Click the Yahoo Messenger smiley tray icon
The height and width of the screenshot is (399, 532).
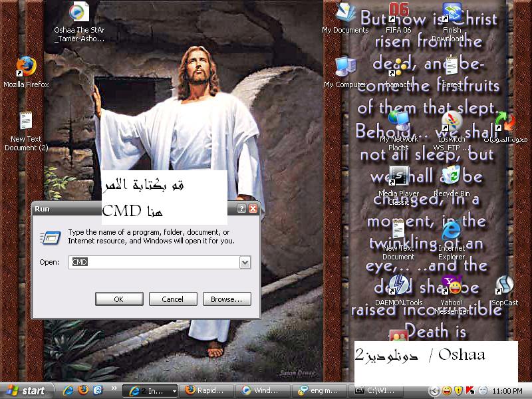click(447, 391)
